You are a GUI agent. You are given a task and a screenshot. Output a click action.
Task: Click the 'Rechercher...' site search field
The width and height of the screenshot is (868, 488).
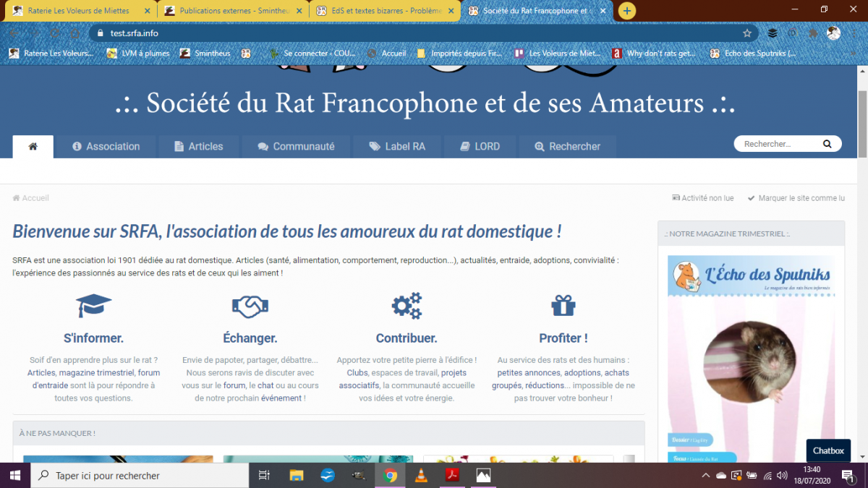click(778, 144)
